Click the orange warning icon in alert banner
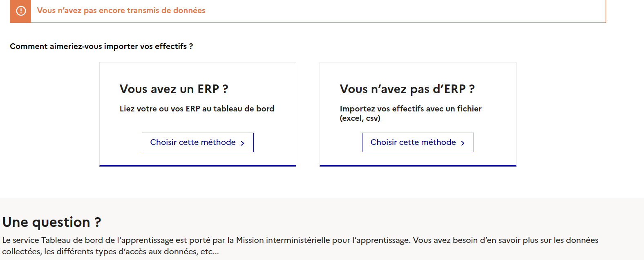Screen dimensions: 644x260 click(20, 11)
